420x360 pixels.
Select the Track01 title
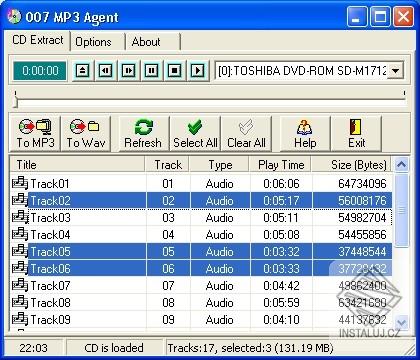[x=50, y=184]
